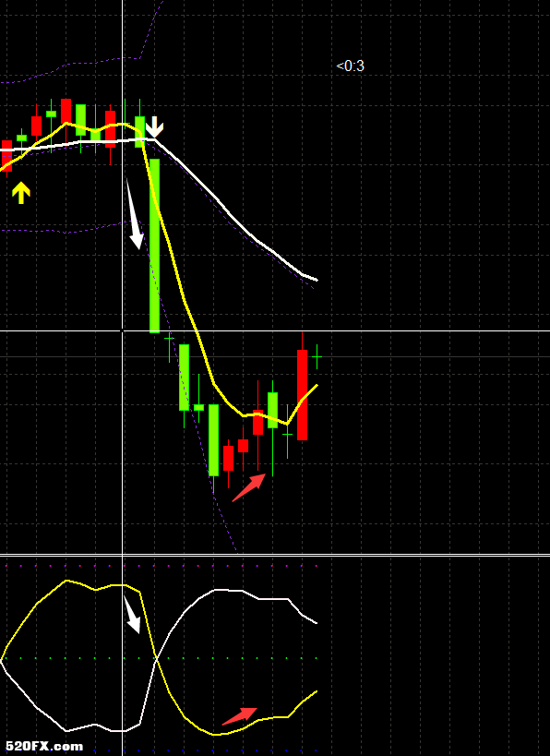
Task: Open the 520FX.com watermark link
Action: (44, 747)
